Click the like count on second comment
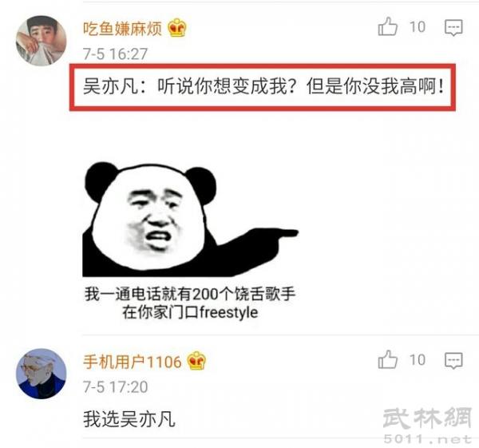This screenshot has width=479, height=448. point(418,360)
